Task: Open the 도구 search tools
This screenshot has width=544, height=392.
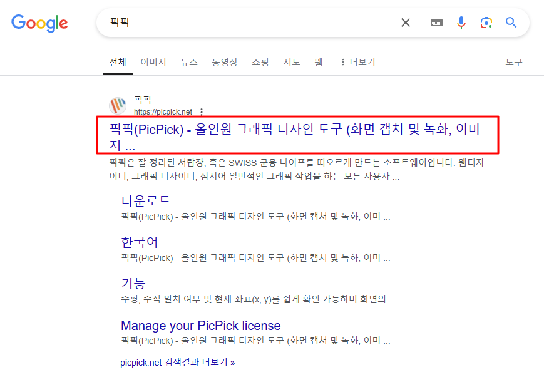Action: point(514,63)
